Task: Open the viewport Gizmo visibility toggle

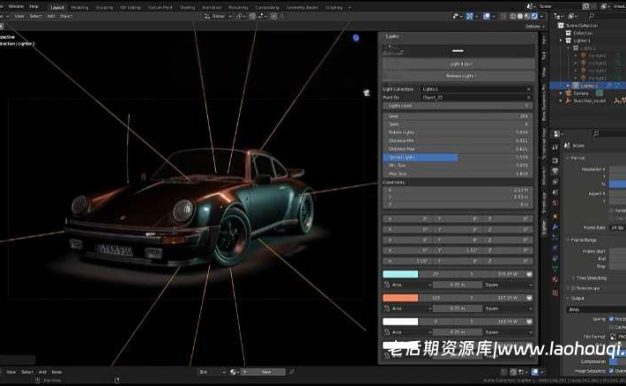Action: [470, 16]
